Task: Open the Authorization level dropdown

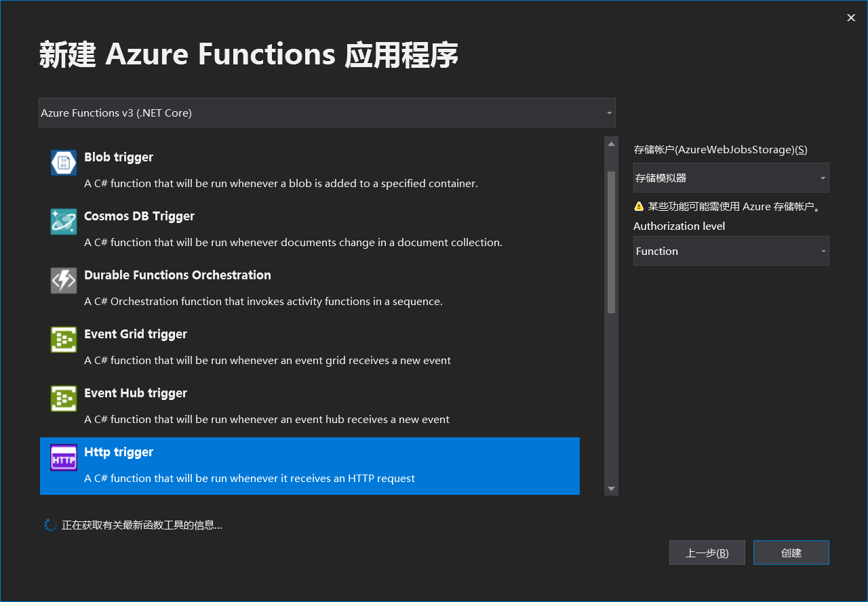Action: coord(731,251)
